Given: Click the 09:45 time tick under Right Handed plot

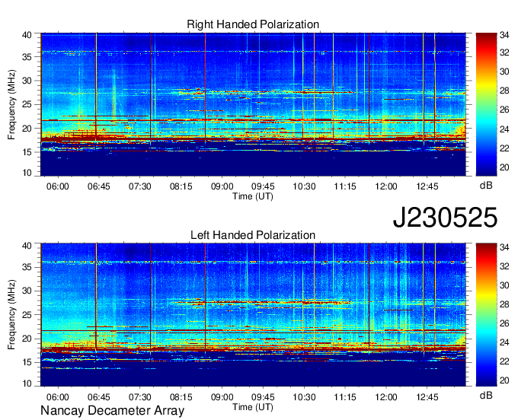Looking at the screenshot, I should point(263,186).
